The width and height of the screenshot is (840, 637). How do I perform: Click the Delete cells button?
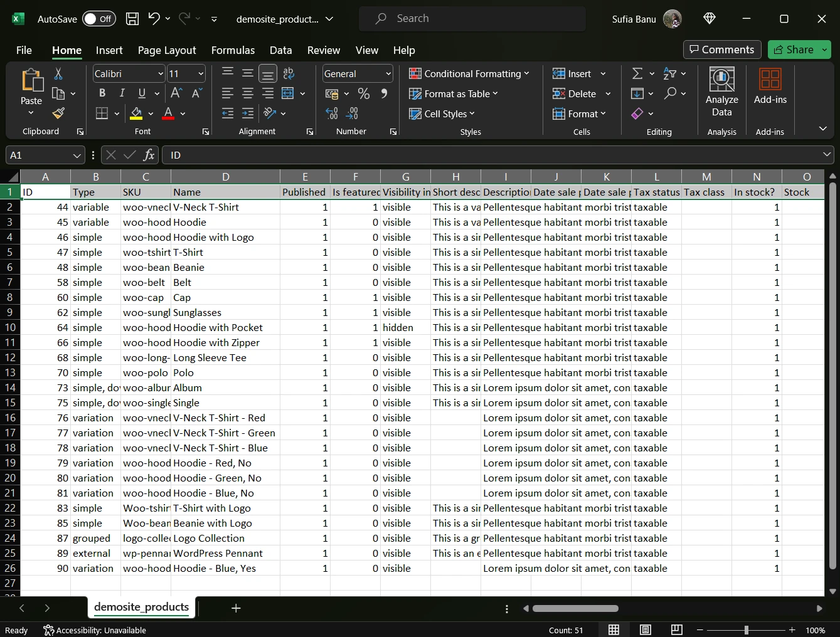click(x=574, y=93)
